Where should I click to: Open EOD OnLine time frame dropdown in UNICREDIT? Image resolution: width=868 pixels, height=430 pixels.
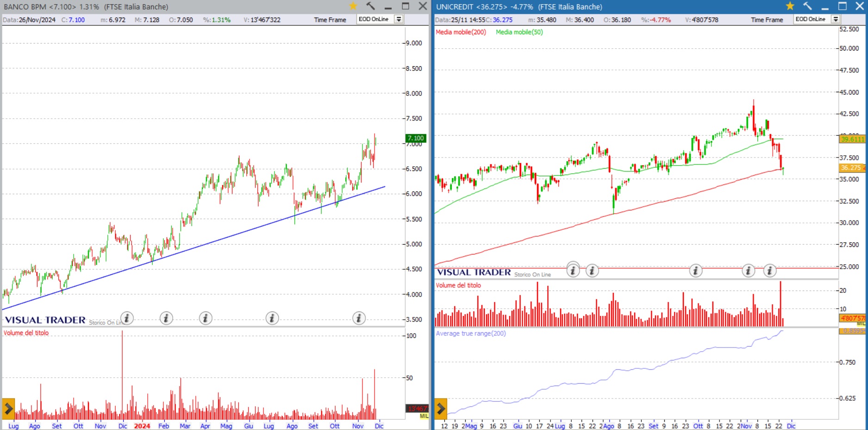[x=817, y=19]
